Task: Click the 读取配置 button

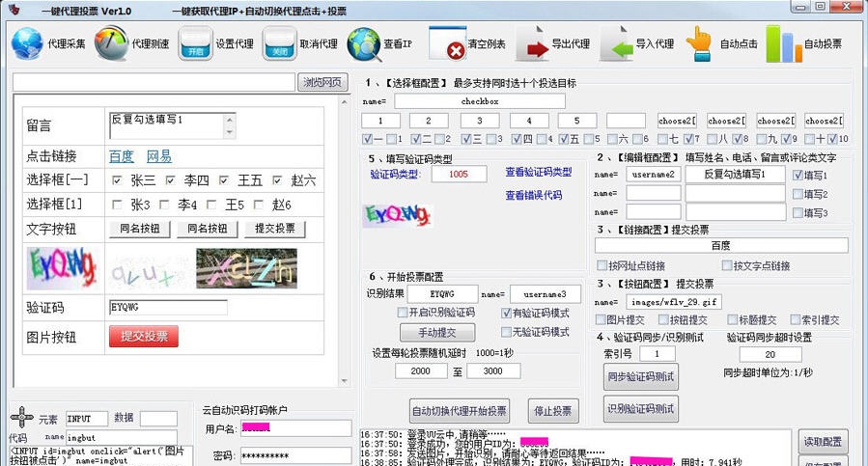Action: [823, 442]
